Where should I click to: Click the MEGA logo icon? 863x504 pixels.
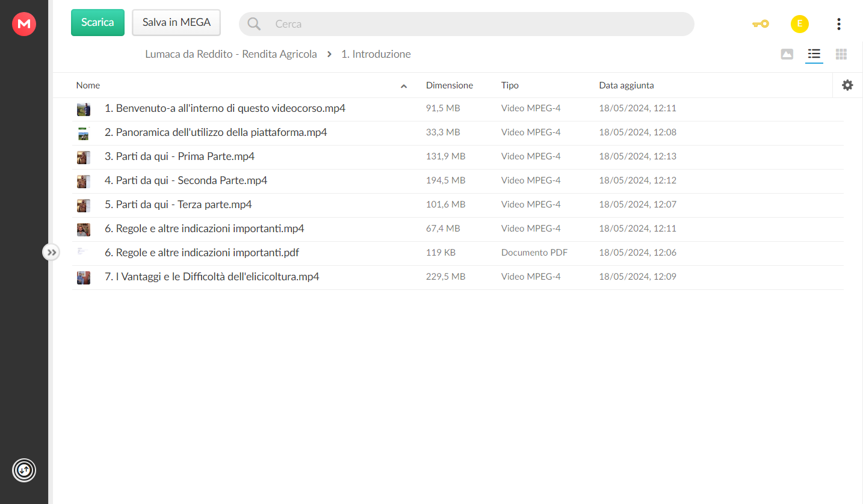(24, 23)
